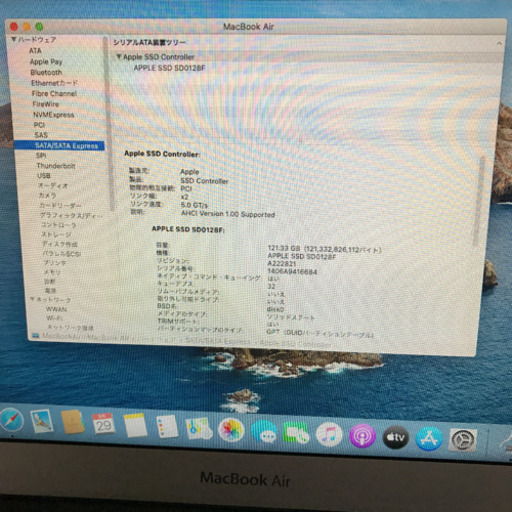
Task: Select グラフィックス/ディスプレイ in the sidebar
Action: click(71, 215)
